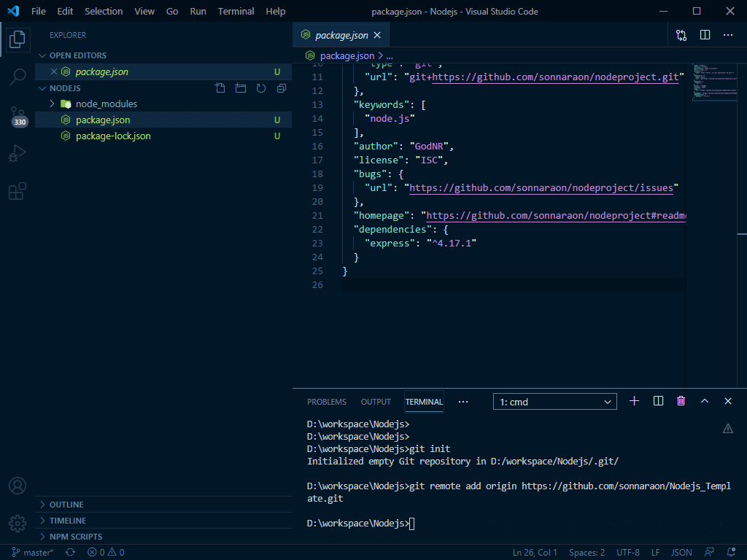Change encoding via UTF-8 status item
Screen dimensions: 747x560
[x=628, y=553]
